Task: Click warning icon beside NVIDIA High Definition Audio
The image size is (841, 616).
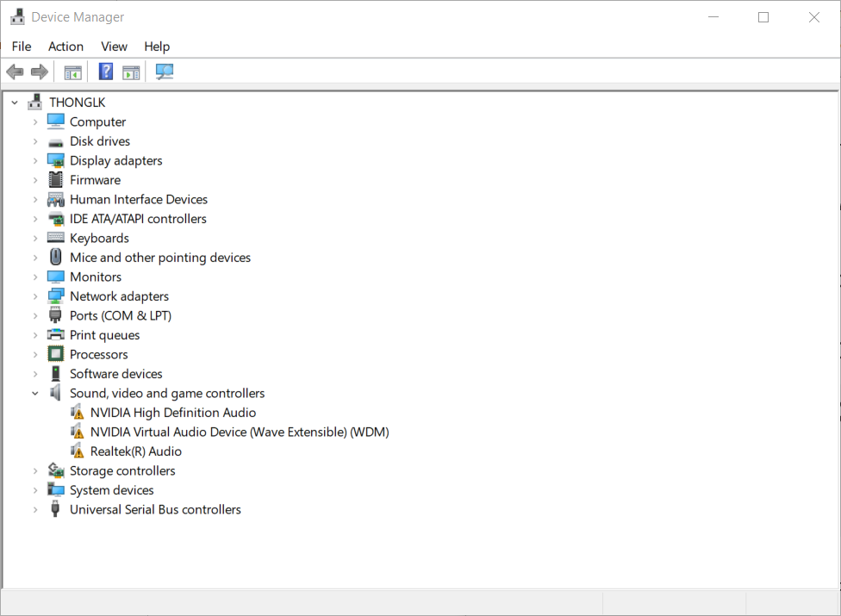Action: tap(78, 413)
